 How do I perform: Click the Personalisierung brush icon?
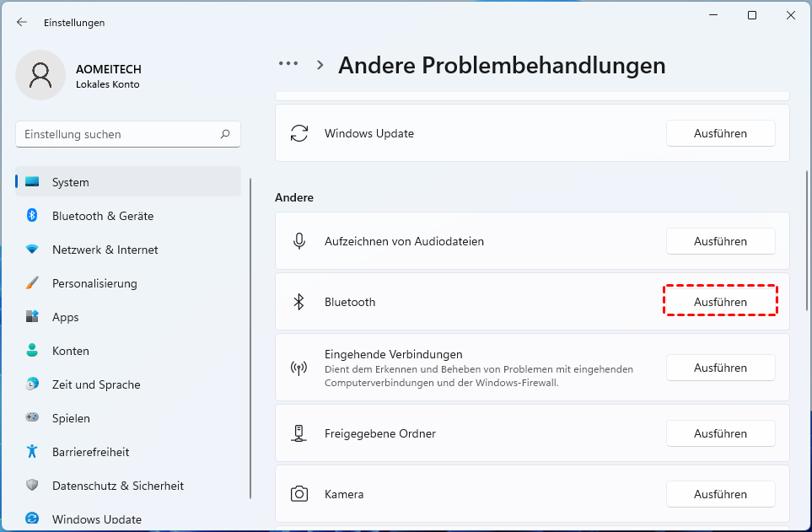tap(32, 282)
